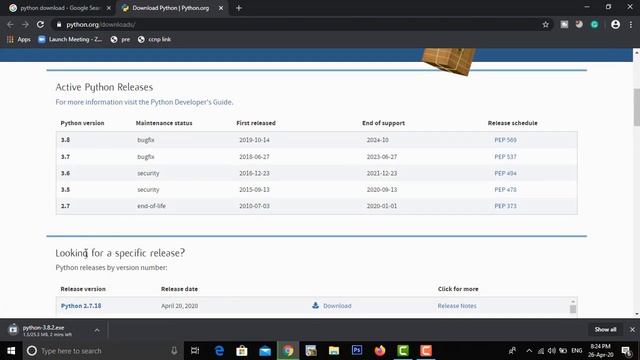Screen dimensions: 640x360
Task: Open the volume tray icon
Action: (552, 351)
